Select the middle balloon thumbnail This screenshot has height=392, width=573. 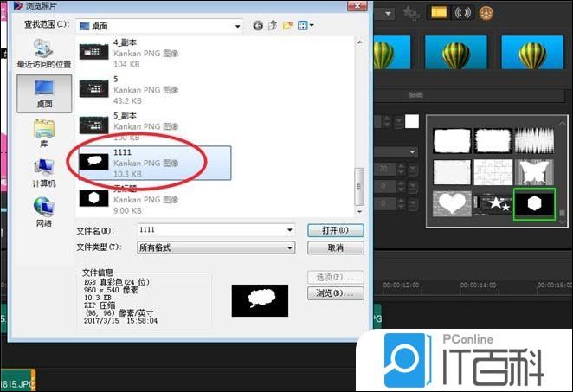pos(455,52)
